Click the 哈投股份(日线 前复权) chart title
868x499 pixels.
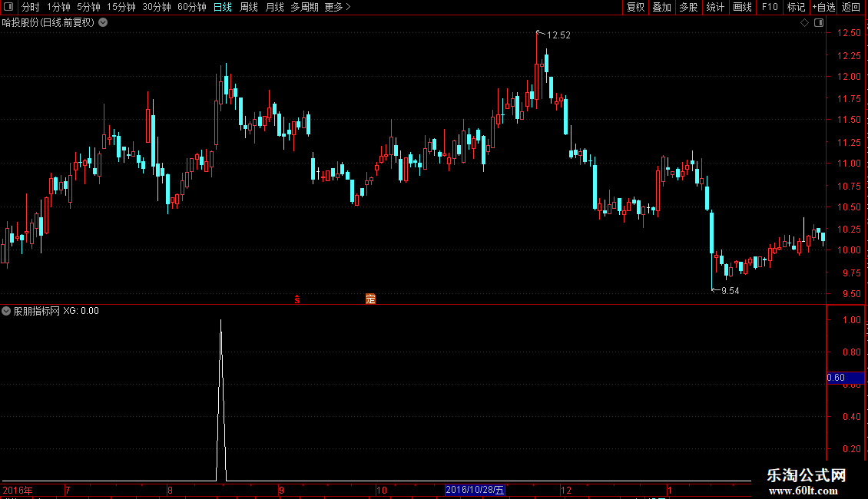pos(48,23)
